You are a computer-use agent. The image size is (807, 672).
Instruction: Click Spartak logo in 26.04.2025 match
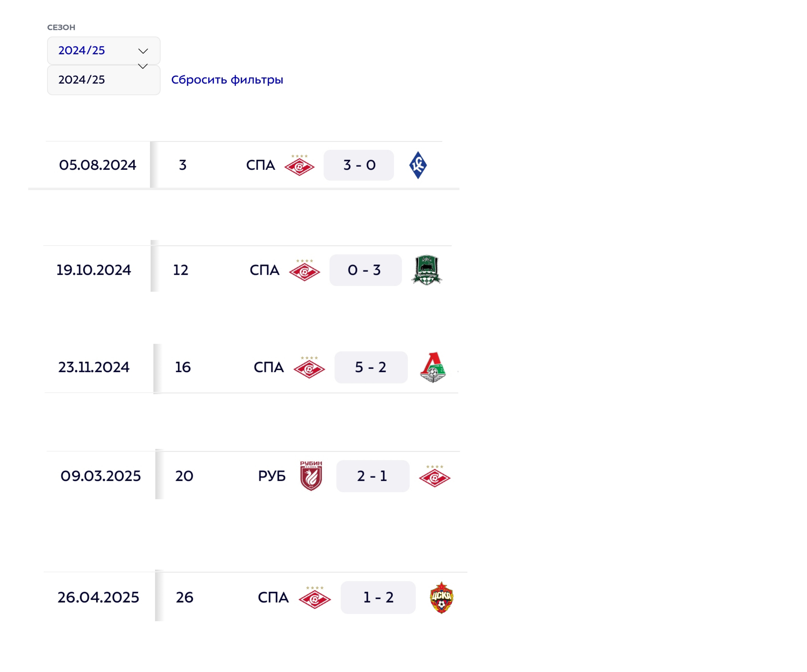(x=315, y=598)
